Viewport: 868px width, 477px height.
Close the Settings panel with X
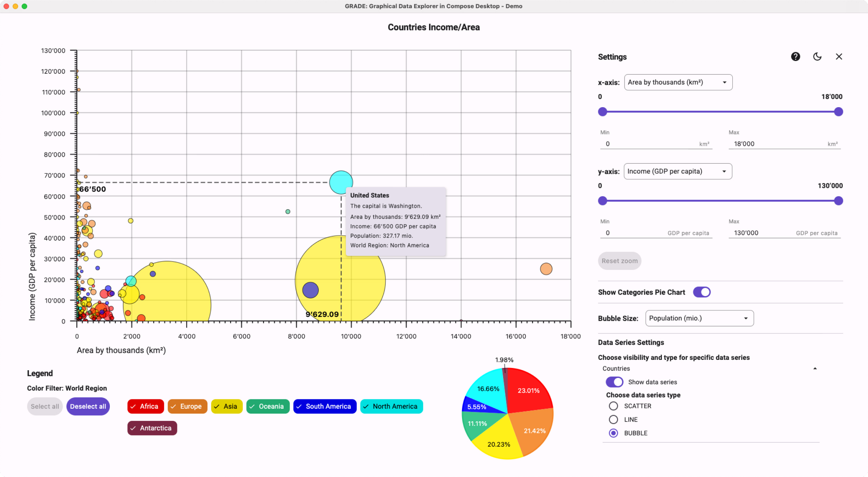[839, 57]
